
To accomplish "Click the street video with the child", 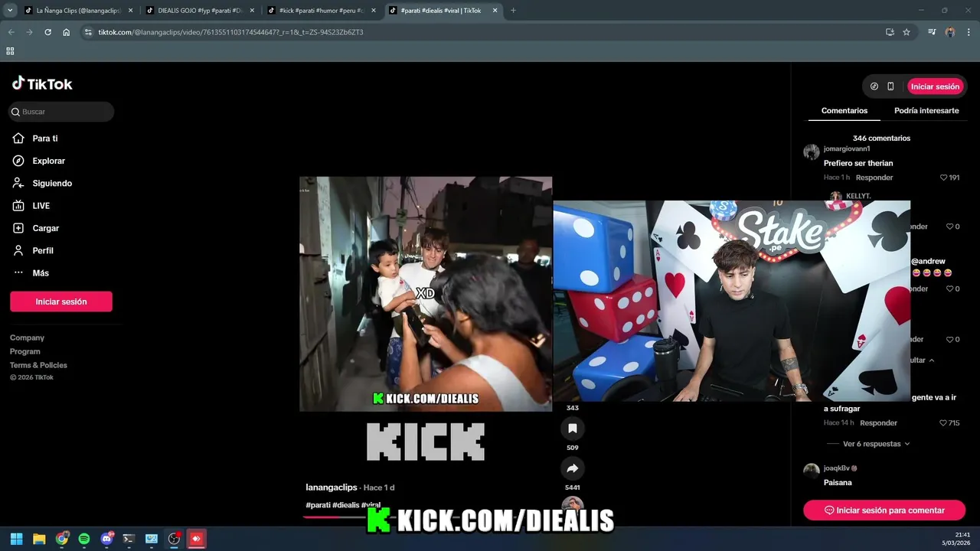I will [426, 294].
